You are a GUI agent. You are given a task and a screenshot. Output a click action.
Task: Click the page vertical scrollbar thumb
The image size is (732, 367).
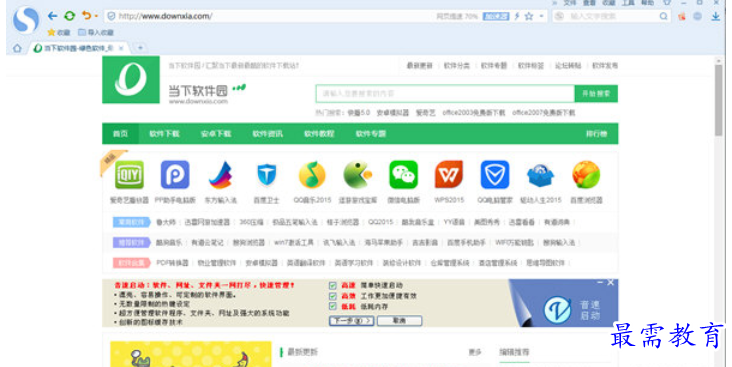718,100
